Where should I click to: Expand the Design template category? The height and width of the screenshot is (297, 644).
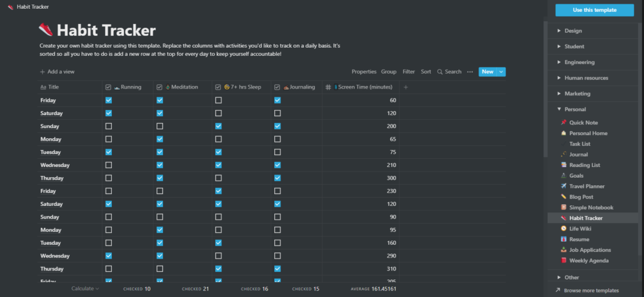pos(559,31)
